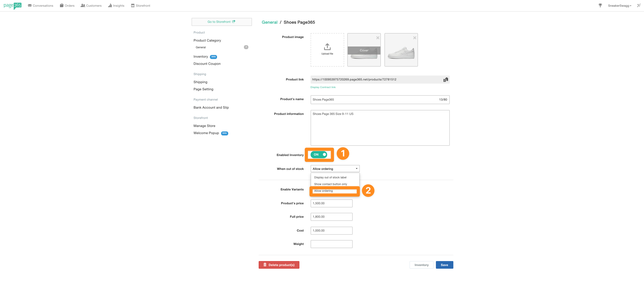Click the Upload file icon

tap(327, 47)
